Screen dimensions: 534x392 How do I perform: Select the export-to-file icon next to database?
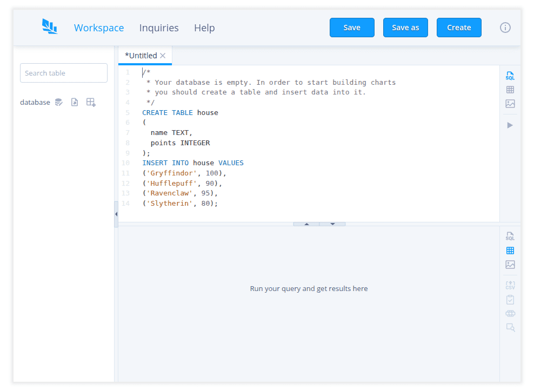tap(75, 102)
